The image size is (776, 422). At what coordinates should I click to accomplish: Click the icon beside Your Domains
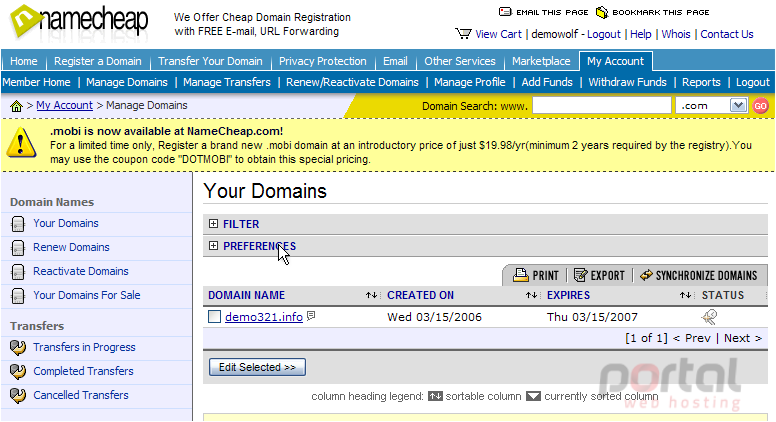(x=18, y=224)
